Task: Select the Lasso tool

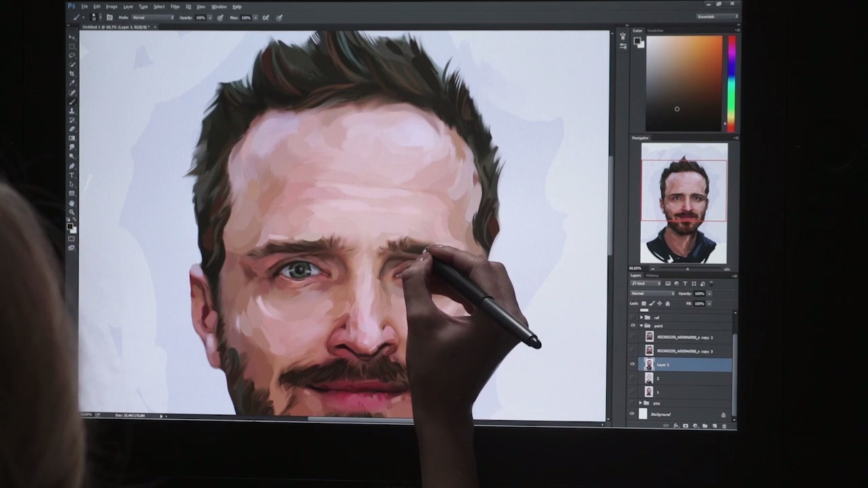Action: click(72, 56)
